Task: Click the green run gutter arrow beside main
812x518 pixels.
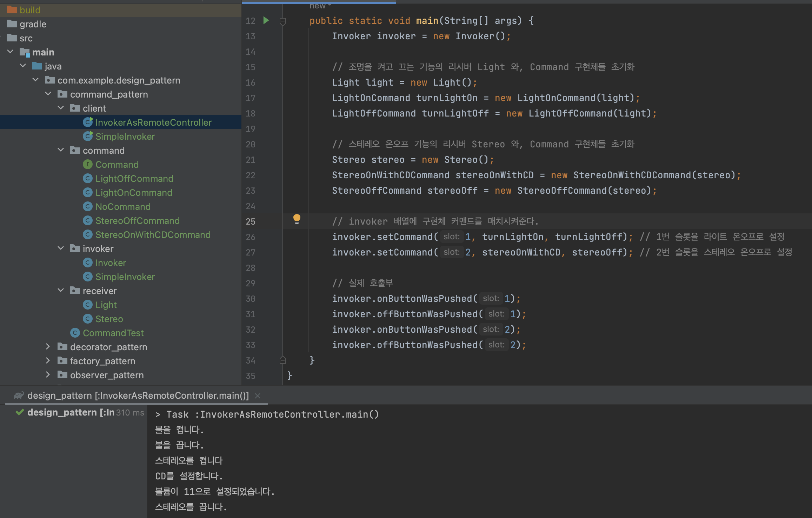Action: tap(266, 21)
